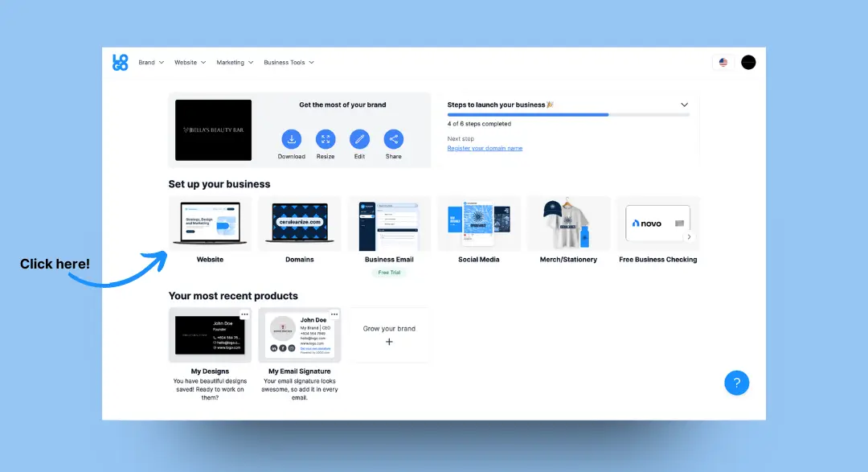This screenshot has width=868, height=472.
Task: Share your logo using the Share icon
Action: [x=393, y=137]
